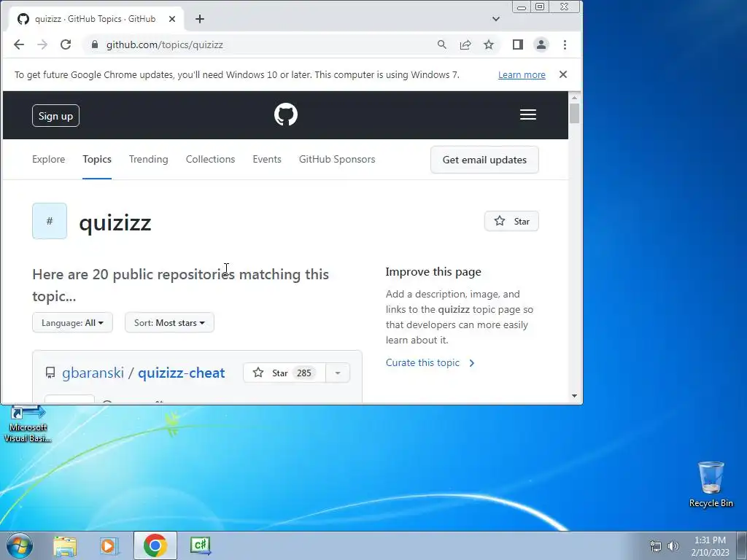
Task: Open the Events tab
Action: point(267,159)
